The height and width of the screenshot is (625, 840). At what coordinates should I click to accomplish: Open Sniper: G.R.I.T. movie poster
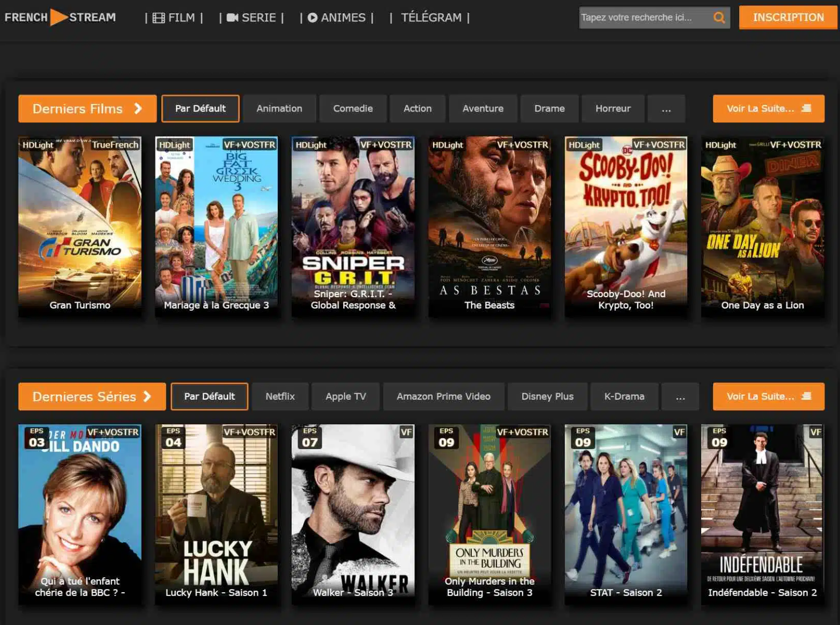coord(353,226)
